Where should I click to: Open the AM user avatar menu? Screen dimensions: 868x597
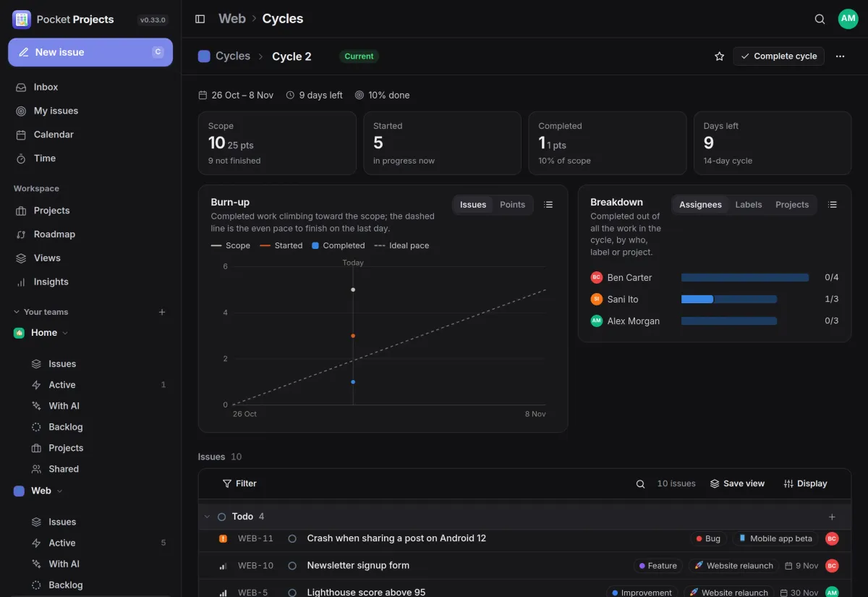[848, 19]
